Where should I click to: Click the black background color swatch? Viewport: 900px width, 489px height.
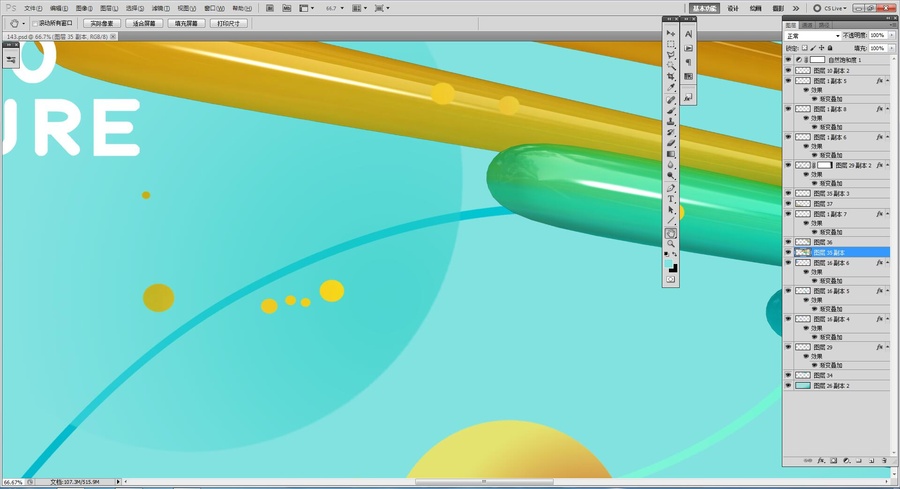click(673, 268)
